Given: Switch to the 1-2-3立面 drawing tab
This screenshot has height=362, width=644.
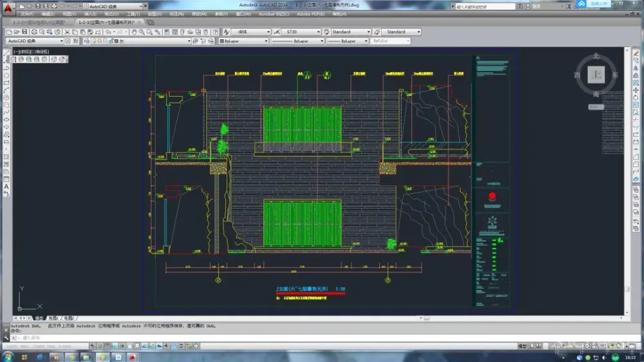Looking at the screenshot, I should pyautogui.click(x=106, y=22).
